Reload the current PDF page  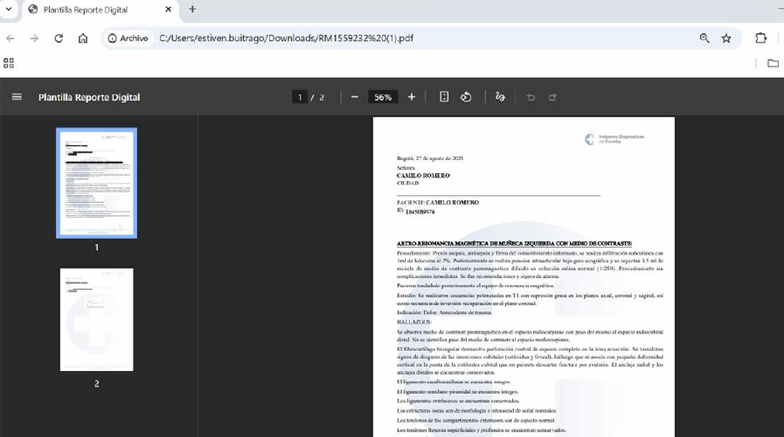(x=59, y=38)
